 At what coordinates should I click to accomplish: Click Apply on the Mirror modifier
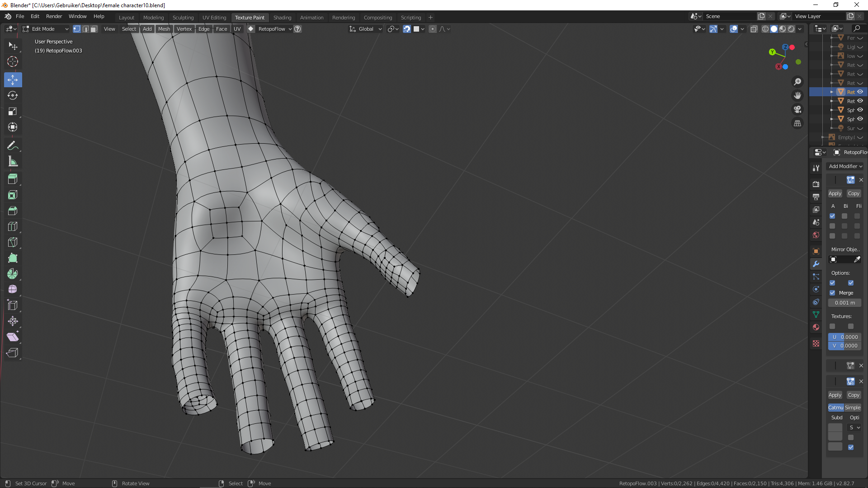point(835,193)
